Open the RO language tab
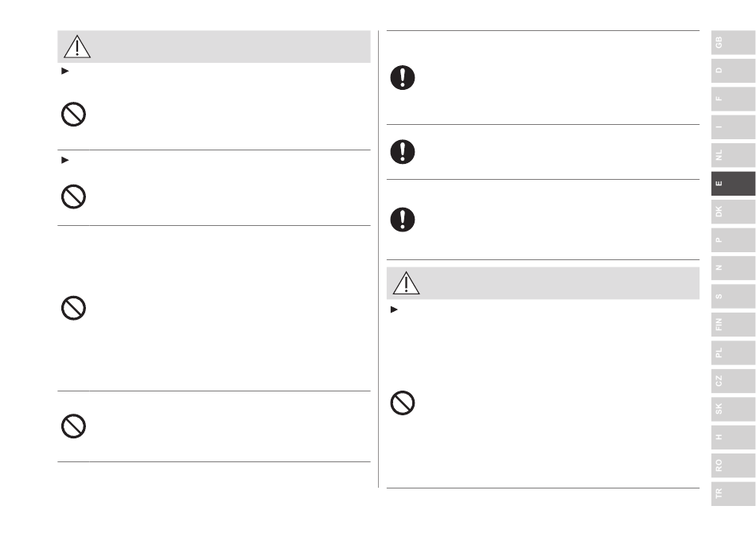The width and height of the screenshot is (756, 537). (733, 465)
